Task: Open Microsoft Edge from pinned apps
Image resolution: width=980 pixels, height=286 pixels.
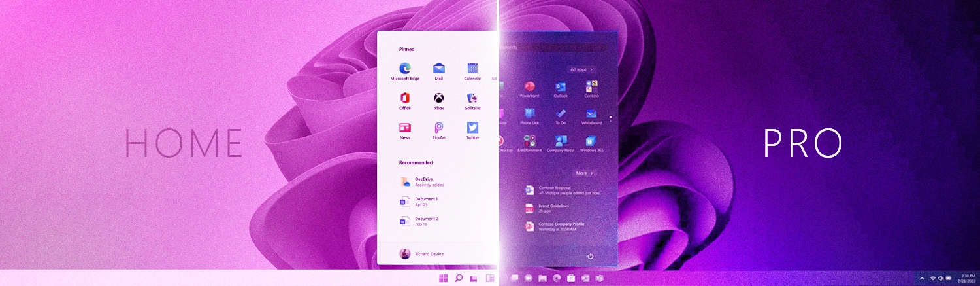Action: click(404, 69)
